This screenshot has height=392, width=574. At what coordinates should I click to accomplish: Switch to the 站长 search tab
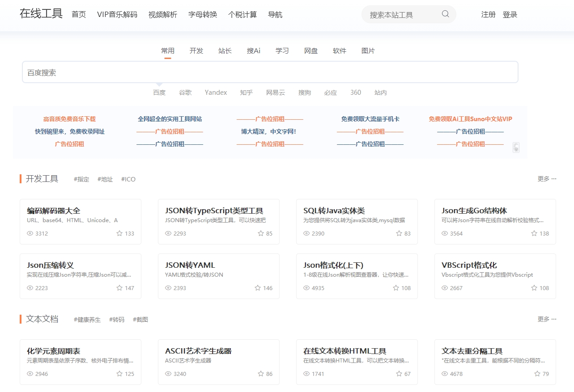225,51
